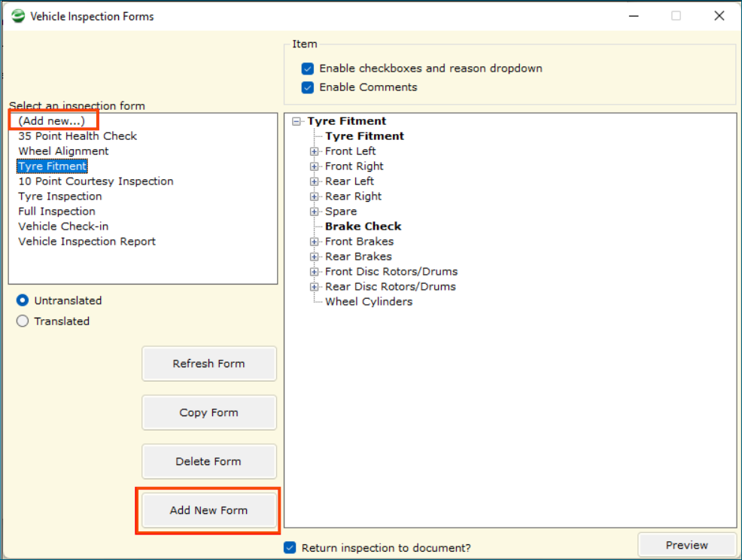Viewport: 742px width, 560px height.
Task: Select (Add new...) in form list
Action: (x=52, y=120)
